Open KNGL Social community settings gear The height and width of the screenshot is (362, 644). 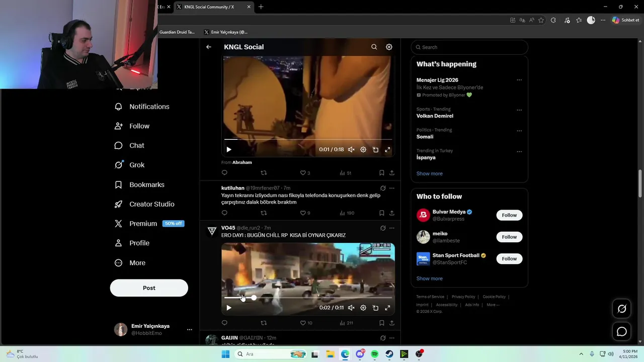[389, 47]
